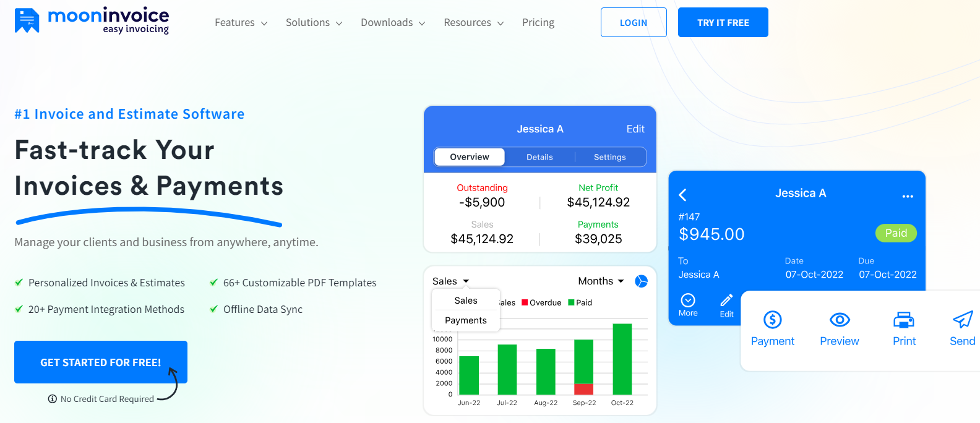Click the info icon beside No Credit Card
This screenshot has height=423, width=980.
pyautogui.click(x=53, y=399)
